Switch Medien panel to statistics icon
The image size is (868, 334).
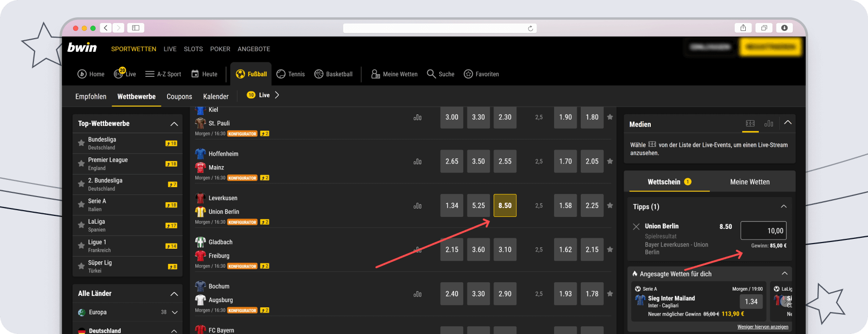[769, 123]
